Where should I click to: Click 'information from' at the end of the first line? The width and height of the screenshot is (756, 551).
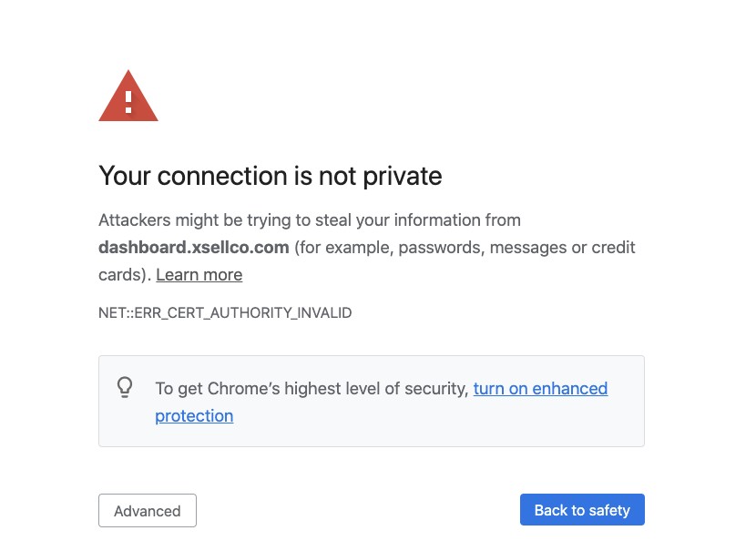[457, 220]
